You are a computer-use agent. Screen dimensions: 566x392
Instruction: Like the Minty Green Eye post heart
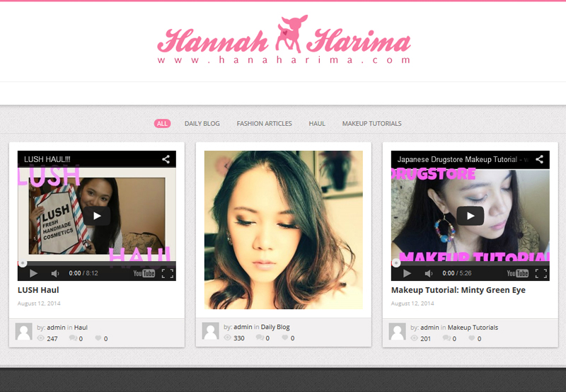coord(472,338)
